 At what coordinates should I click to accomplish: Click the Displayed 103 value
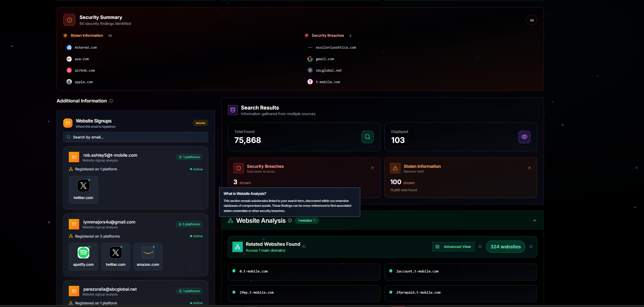click(x=398, y=140)
